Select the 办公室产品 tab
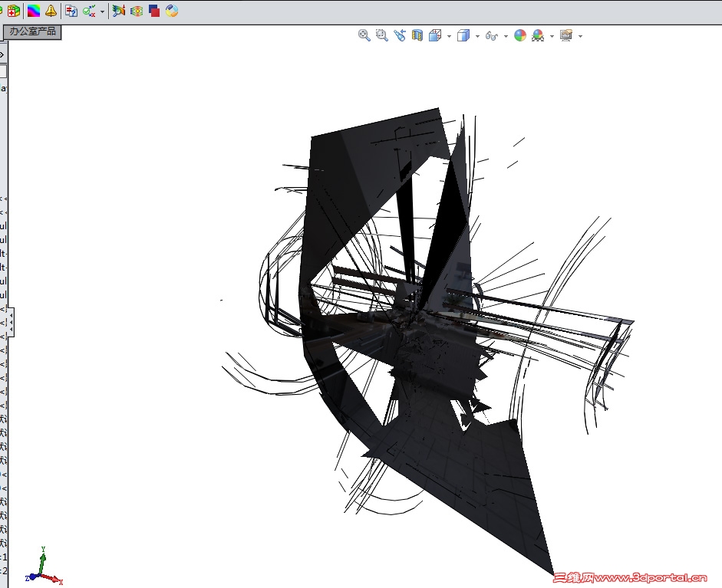 click(x=32, y=31)
